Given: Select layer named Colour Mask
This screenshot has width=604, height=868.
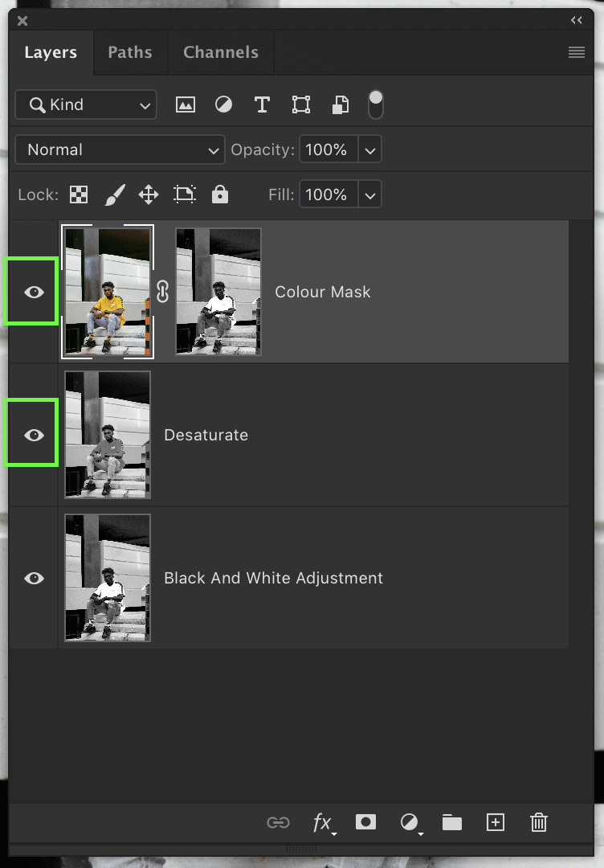Looking at the screenshot, I should click(x=322, y=292).
